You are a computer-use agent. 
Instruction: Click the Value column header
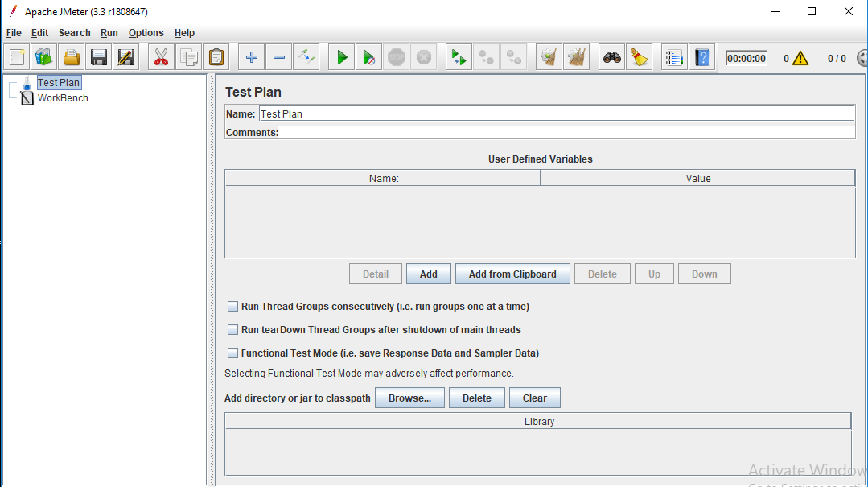click(x=698, y=179)
